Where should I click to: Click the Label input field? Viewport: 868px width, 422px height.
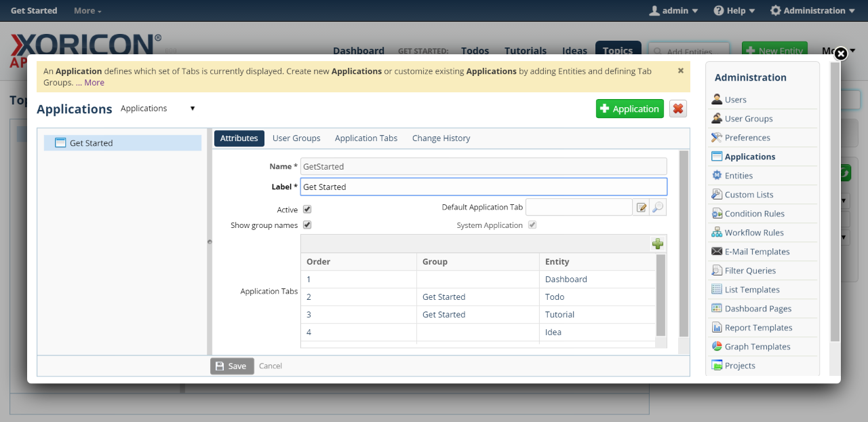pos(484,187)
